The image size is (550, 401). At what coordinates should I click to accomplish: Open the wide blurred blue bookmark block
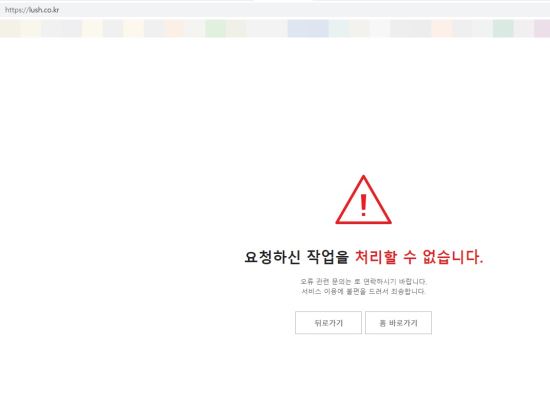tap(308, 28)
